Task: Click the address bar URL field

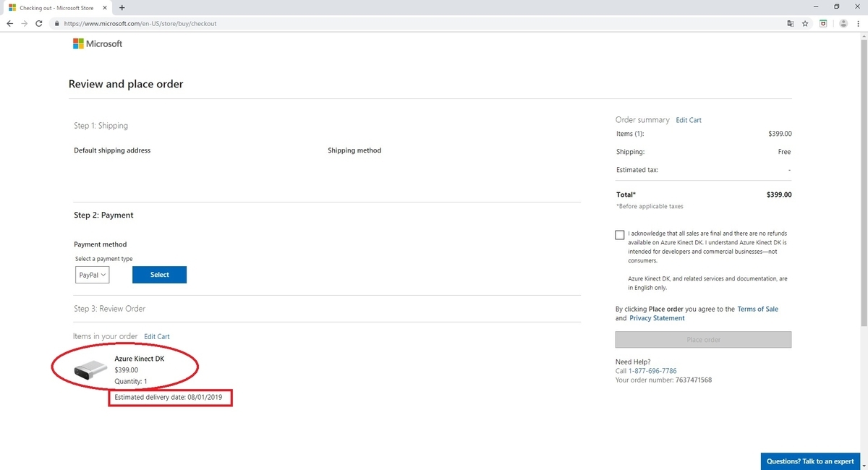Action: [x=420, y=23]
